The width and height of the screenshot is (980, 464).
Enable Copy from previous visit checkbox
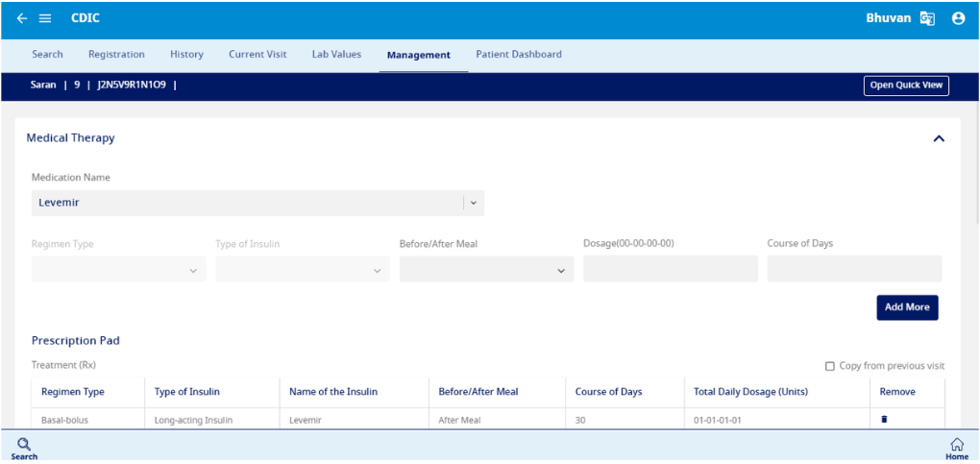[830, 366]
